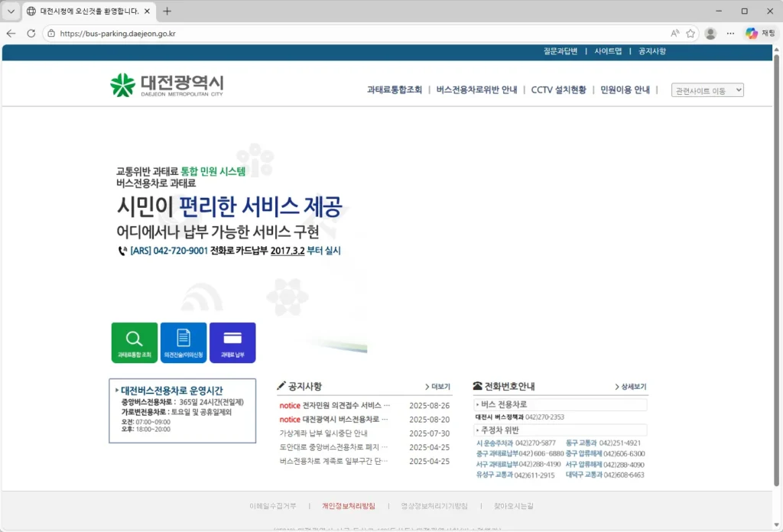783x532 pixels.
Task: Open the browser profile icon
Action: click(710, 34)
